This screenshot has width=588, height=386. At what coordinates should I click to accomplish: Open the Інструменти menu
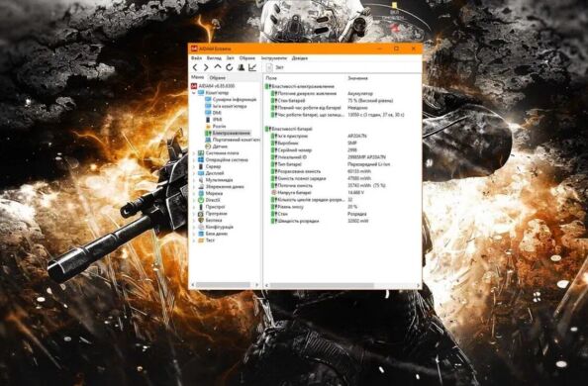click(x=274, y=58)
